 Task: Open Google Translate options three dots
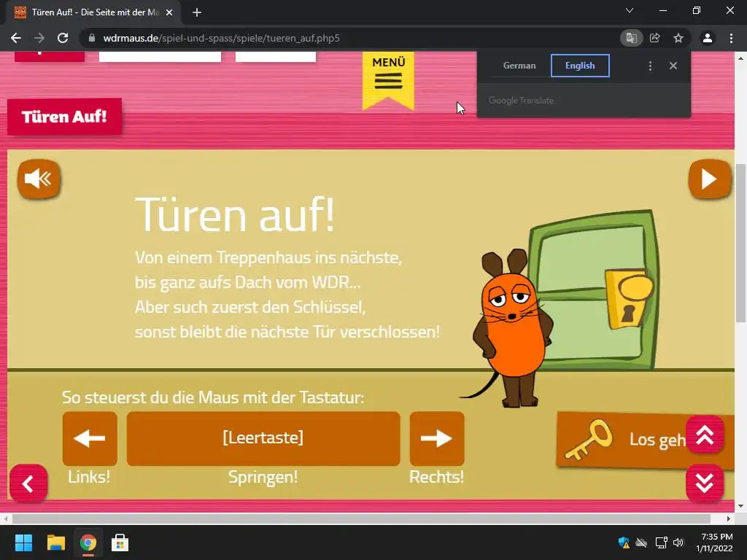coord(650,66)
